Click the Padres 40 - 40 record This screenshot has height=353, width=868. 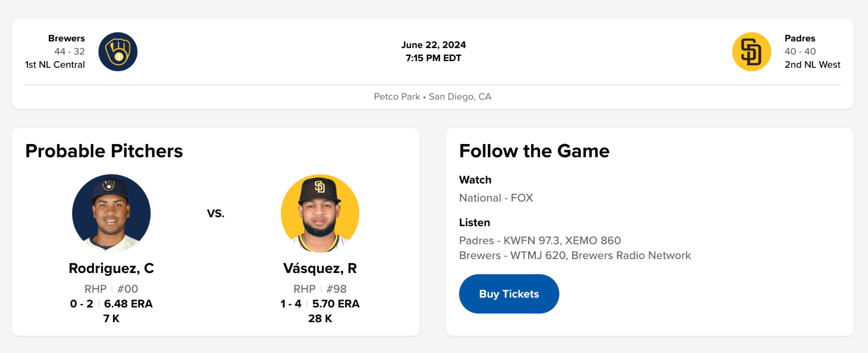point(800,52)
